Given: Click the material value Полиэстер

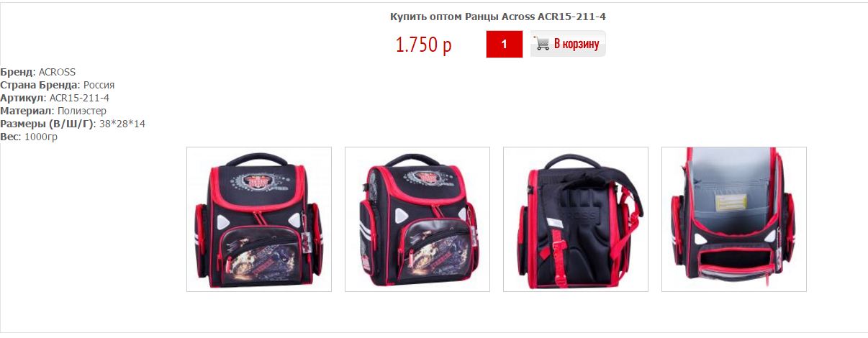Looking at the screenshot, I should point(81,111).
